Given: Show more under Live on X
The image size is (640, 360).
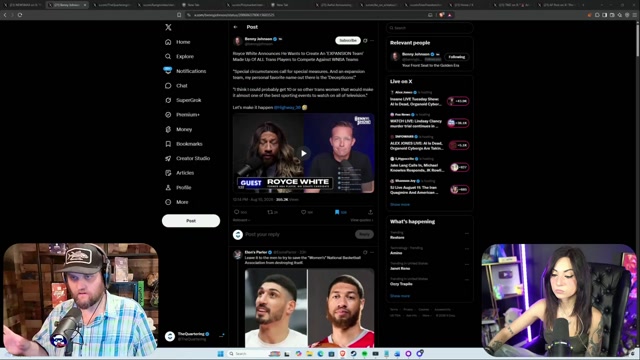Looking at the screenshot, I should [x=400, y=204].
